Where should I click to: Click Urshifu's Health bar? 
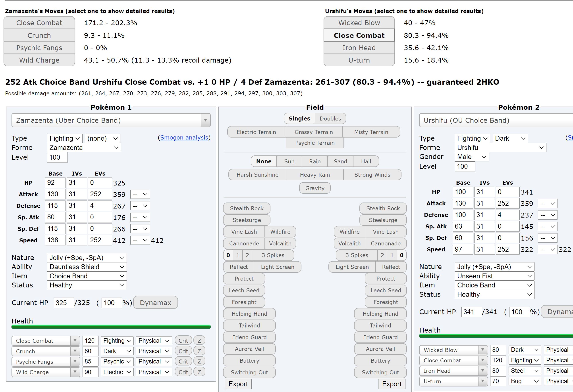(496, 336)
